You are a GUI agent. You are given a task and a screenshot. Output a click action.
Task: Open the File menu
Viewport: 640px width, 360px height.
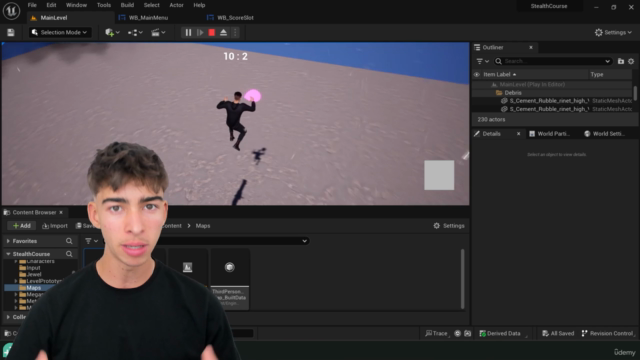click(32, 5)
